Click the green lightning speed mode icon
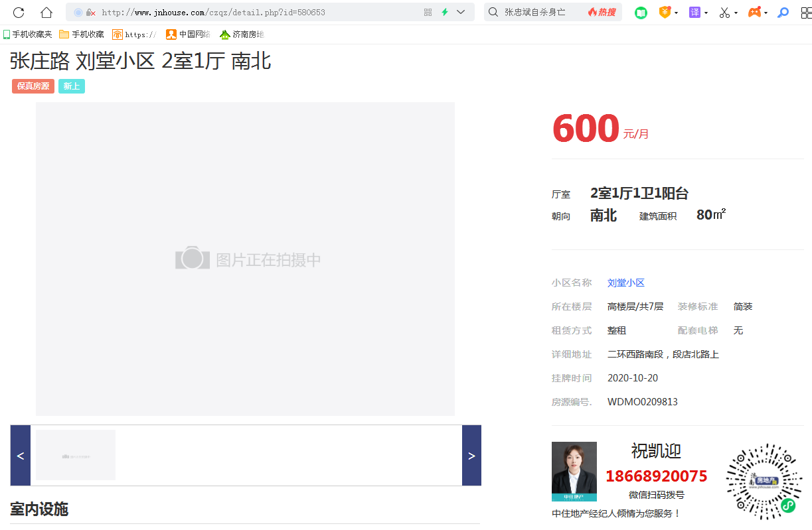This screenshot has width=812, height=530. pos(444,13)
